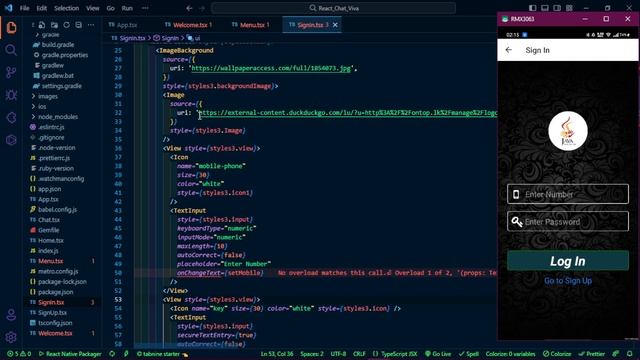The image size is (640, 360).
Task: Collapse all folders in explorer
Action: pyautogui.click(x=78, y=25)
